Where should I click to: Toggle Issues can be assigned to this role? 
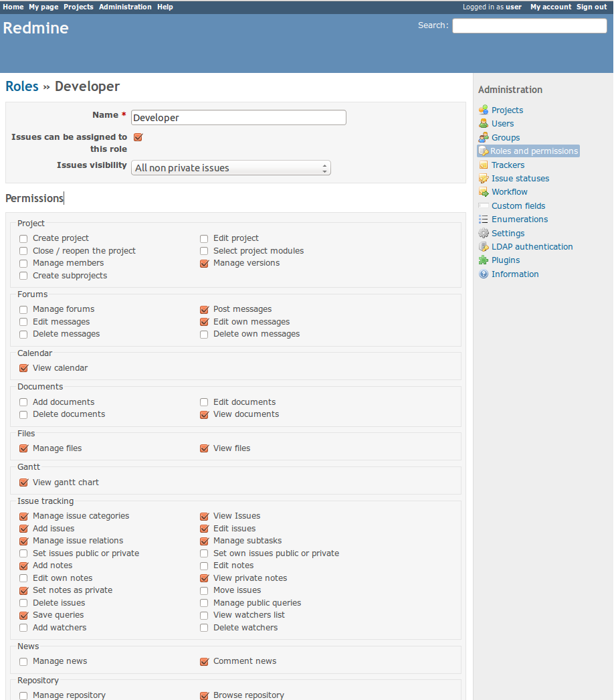coord(138,137)
